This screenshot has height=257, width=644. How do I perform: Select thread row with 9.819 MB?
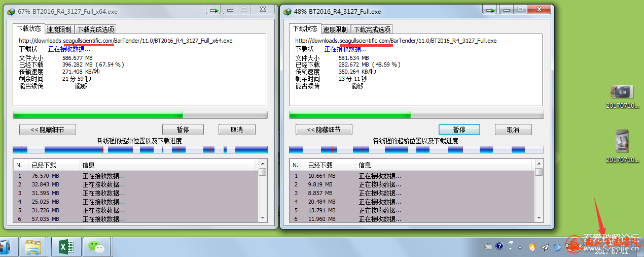pyautogui.click(x=412, y=184)
